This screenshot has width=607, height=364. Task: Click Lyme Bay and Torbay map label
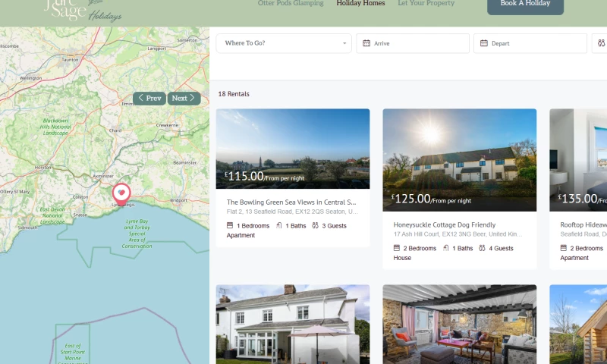(x=137, y=234)
